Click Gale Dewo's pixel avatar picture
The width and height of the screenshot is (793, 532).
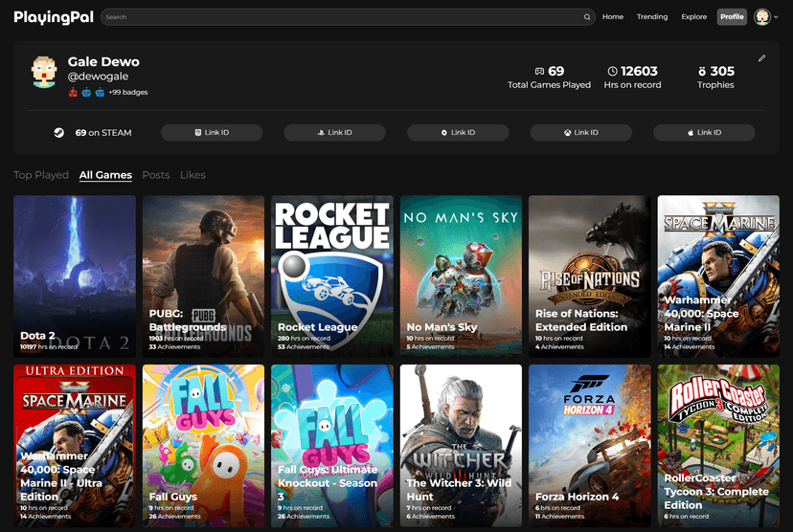(x=43, y=72)
